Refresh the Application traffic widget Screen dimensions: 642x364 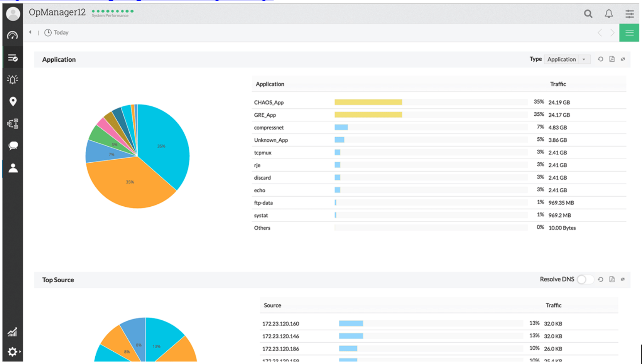[600, 59]
